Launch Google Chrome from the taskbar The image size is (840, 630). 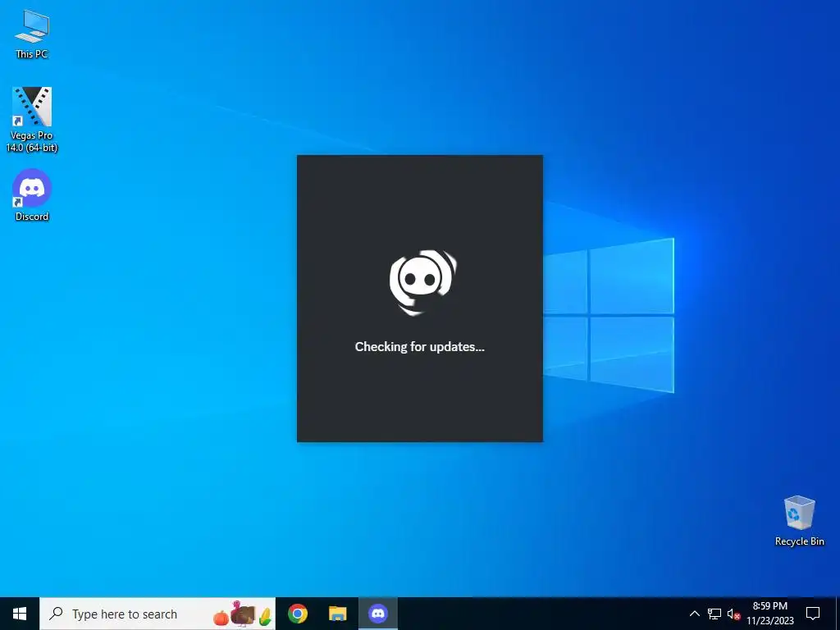coord(298,614)
